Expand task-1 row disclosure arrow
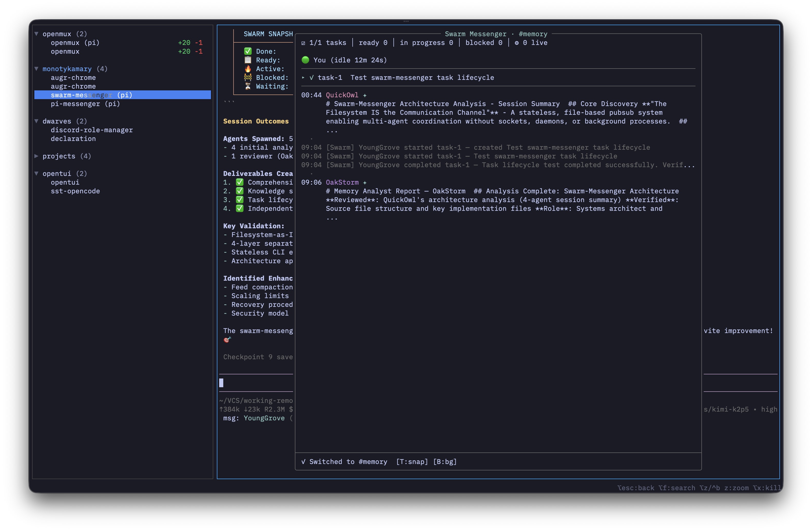The width and height of the screenshot is (812, 531). point(303,78)
